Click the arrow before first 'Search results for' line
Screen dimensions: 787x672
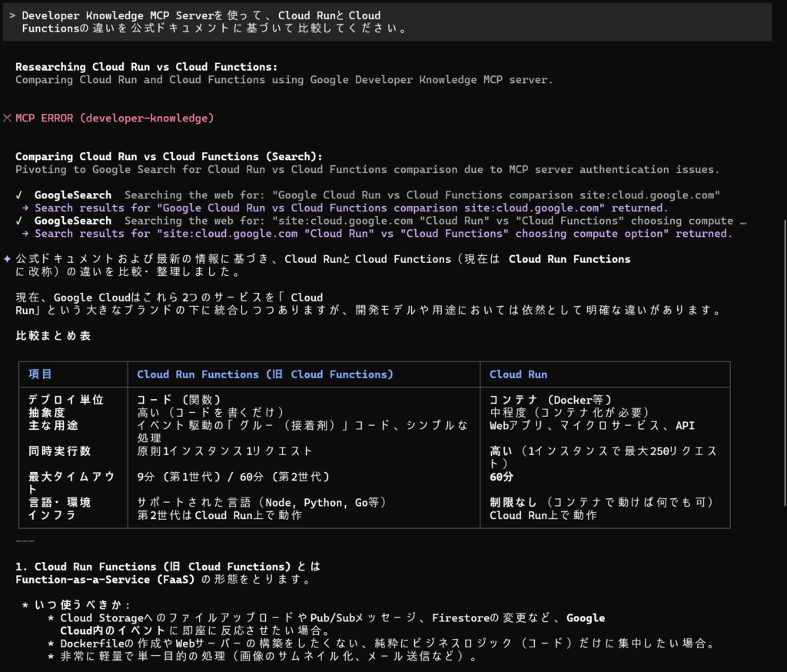click(x=25, y=208)
